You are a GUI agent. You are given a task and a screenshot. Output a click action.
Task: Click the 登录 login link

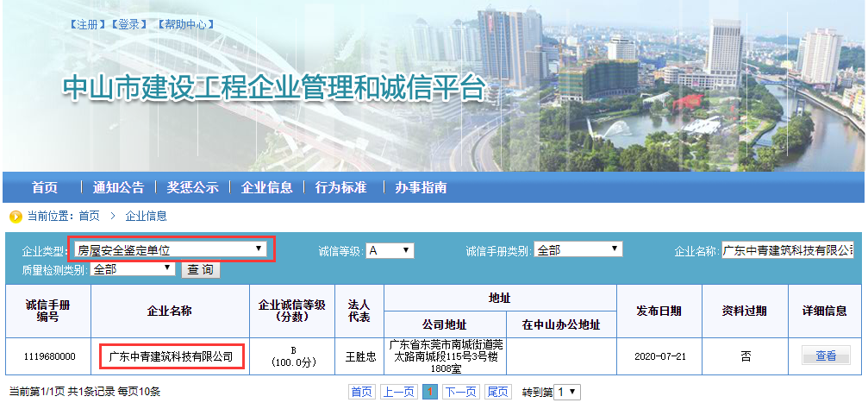(x=128, y=24)
